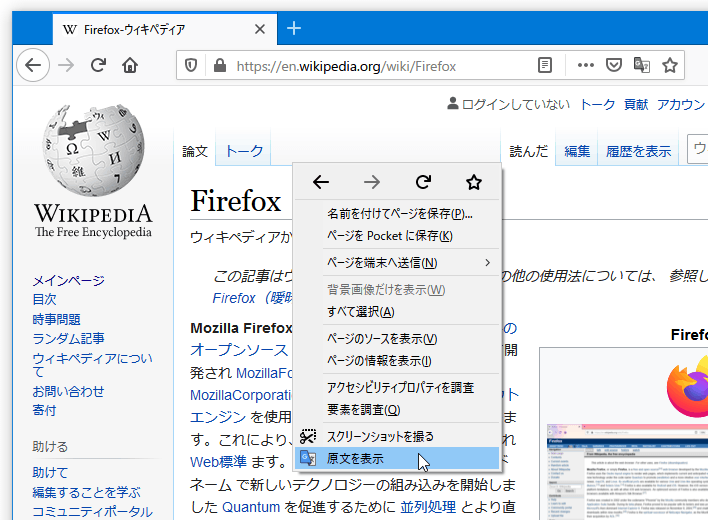Open メインページ sidebar link
This screenshot has width=708, height=520.
(x=69, y=281)
